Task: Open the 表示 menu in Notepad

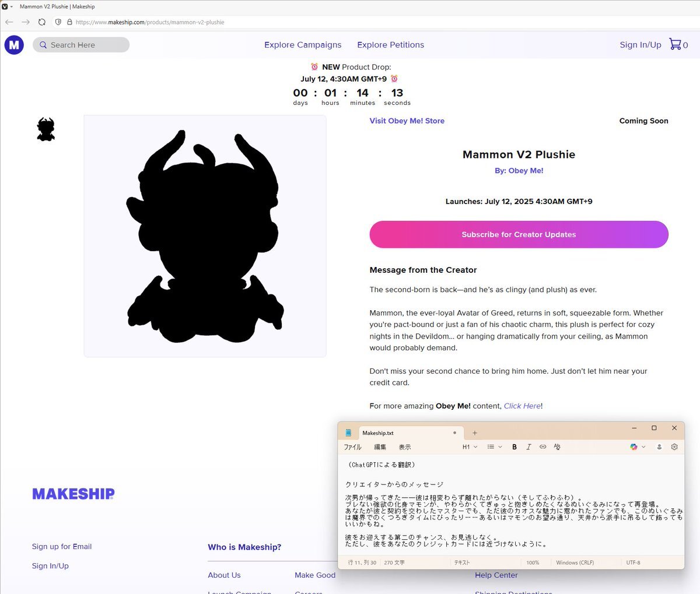Action: click(x=405, y=447)
